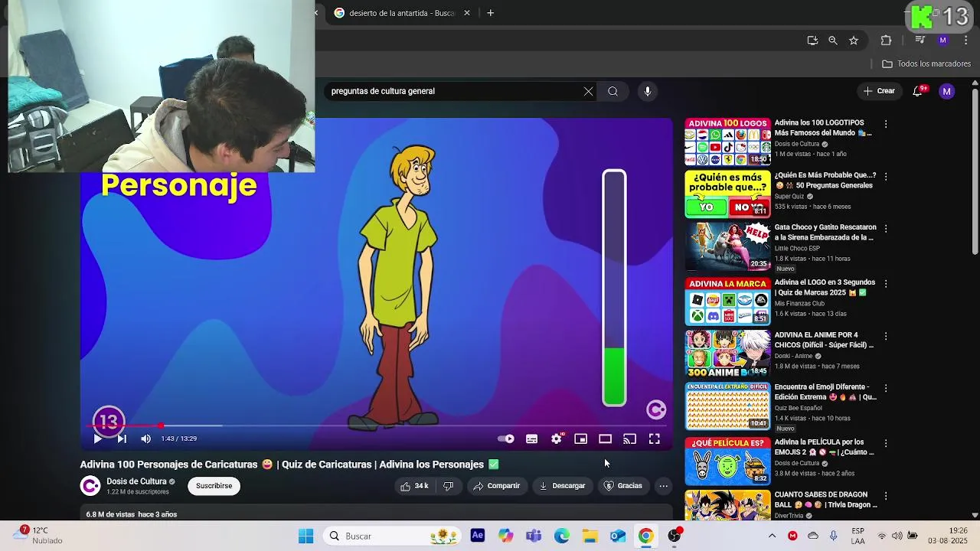
Task: Open 'Gata Choco y Gatito' video thumbnail
Action: tap(727, 246)
